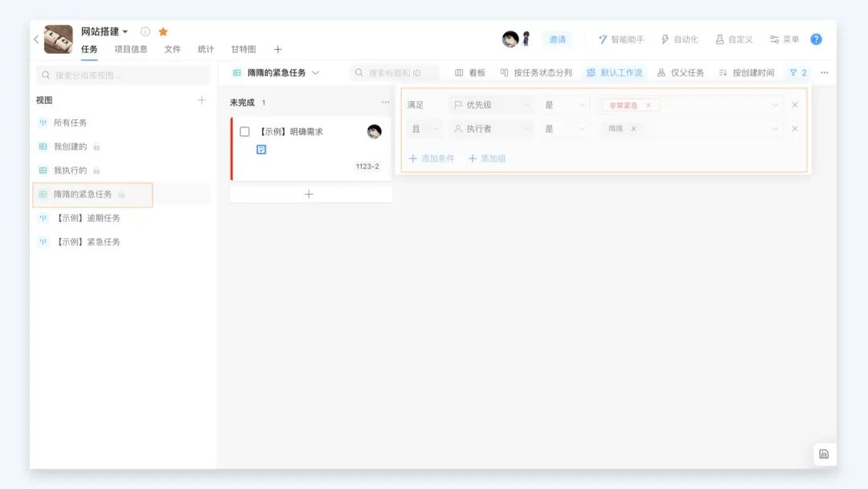
Task: Switch to the 任务 tab
Action: (x=89, y=49)
